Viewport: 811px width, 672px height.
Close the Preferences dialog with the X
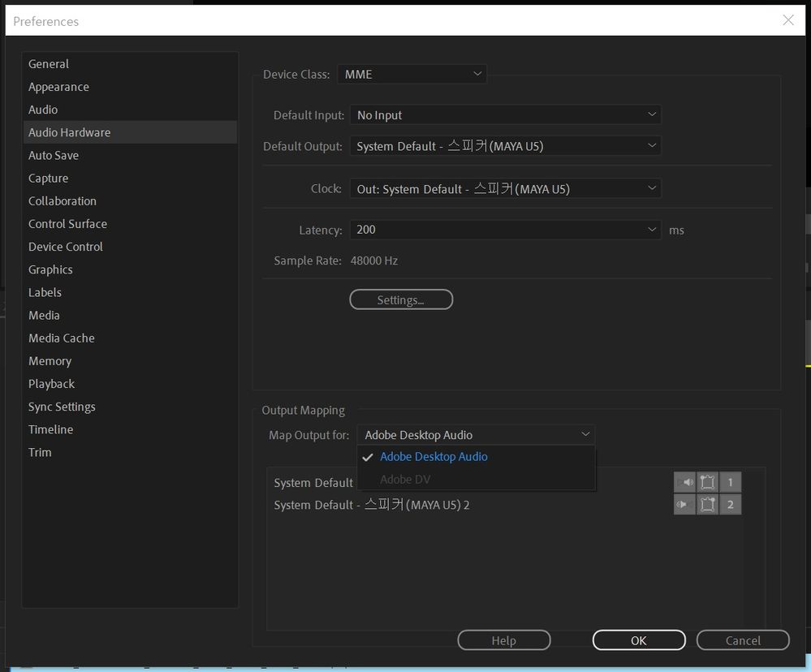tap(787, 20)
